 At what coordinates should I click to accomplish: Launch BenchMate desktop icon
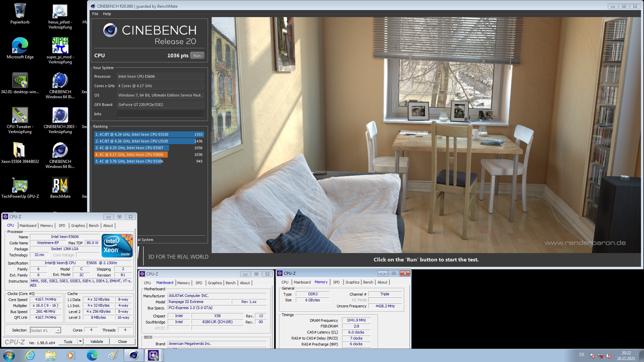[x=60, y=188]
